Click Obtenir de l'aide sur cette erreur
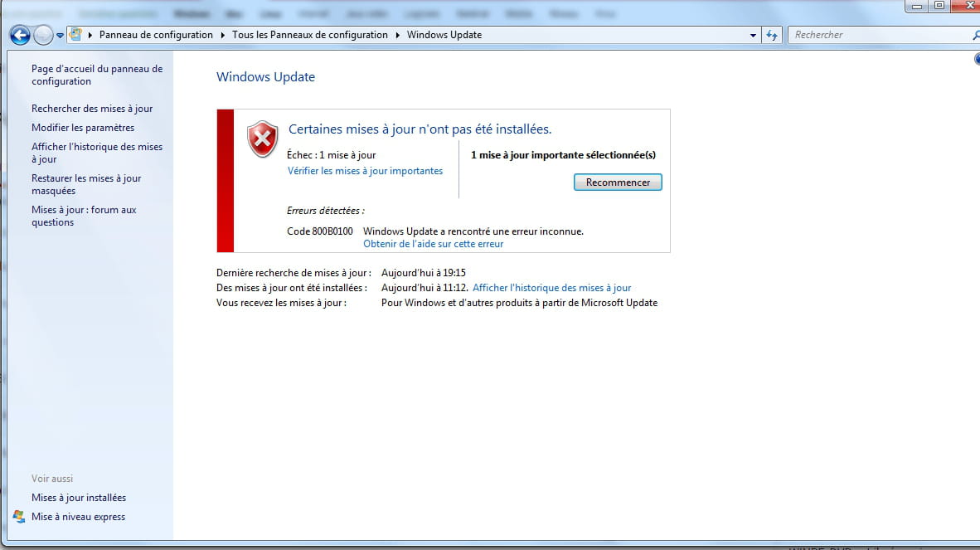980x550 pixels. 433,244
